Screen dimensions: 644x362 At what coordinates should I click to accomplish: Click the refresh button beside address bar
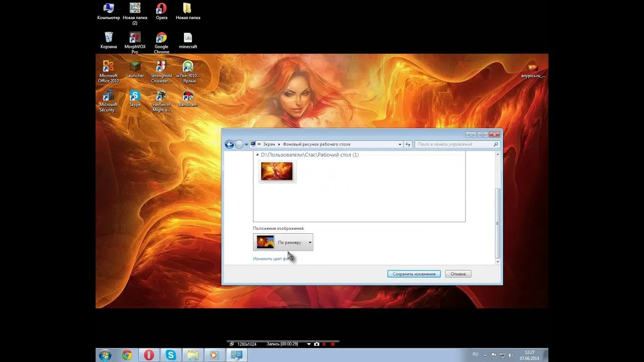[x=408, y=144]
